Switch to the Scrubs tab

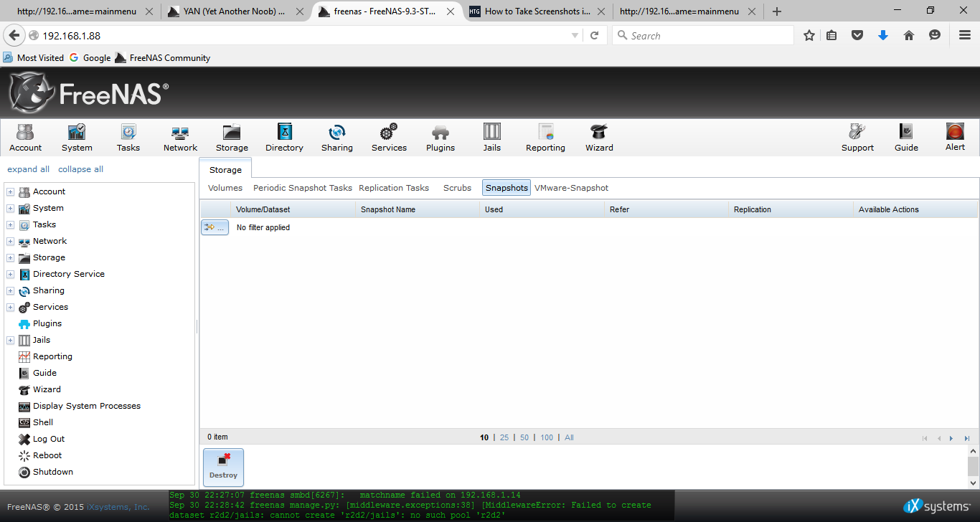457,188
